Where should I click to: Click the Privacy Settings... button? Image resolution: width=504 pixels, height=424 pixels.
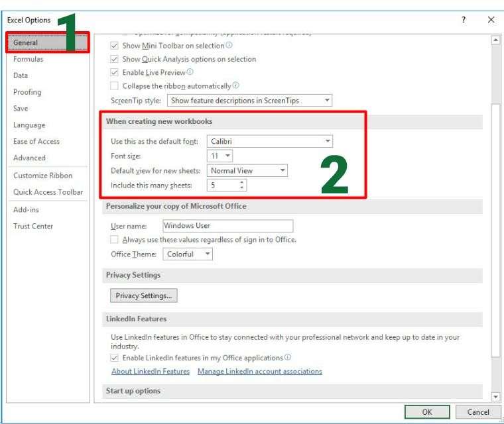tap(144, 295)
